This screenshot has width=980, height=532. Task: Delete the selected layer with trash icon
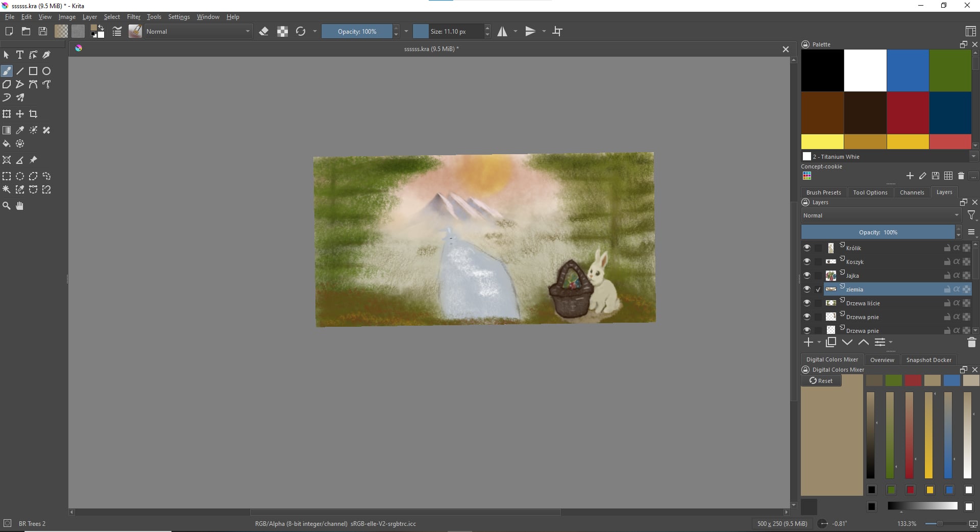[971, 343]
